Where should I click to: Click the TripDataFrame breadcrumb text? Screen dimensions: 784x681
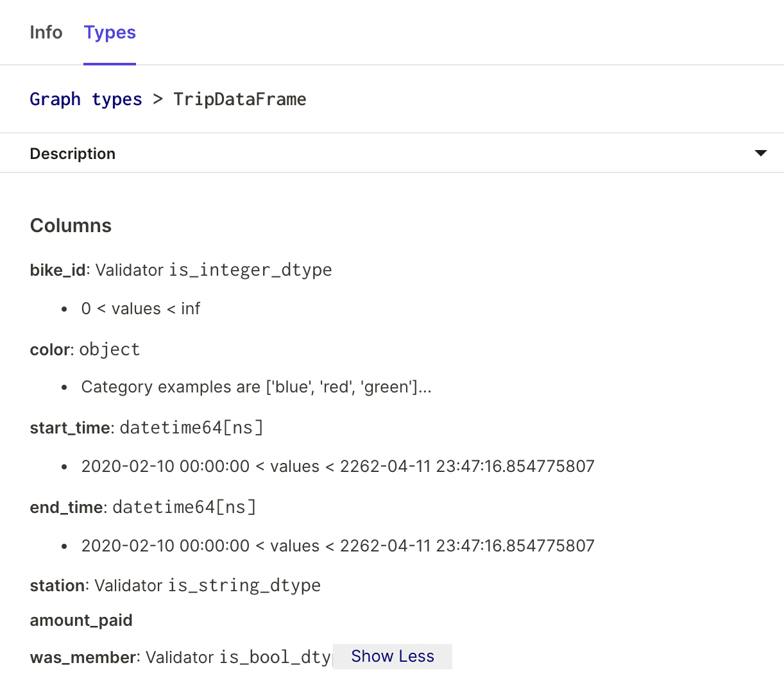239,99
